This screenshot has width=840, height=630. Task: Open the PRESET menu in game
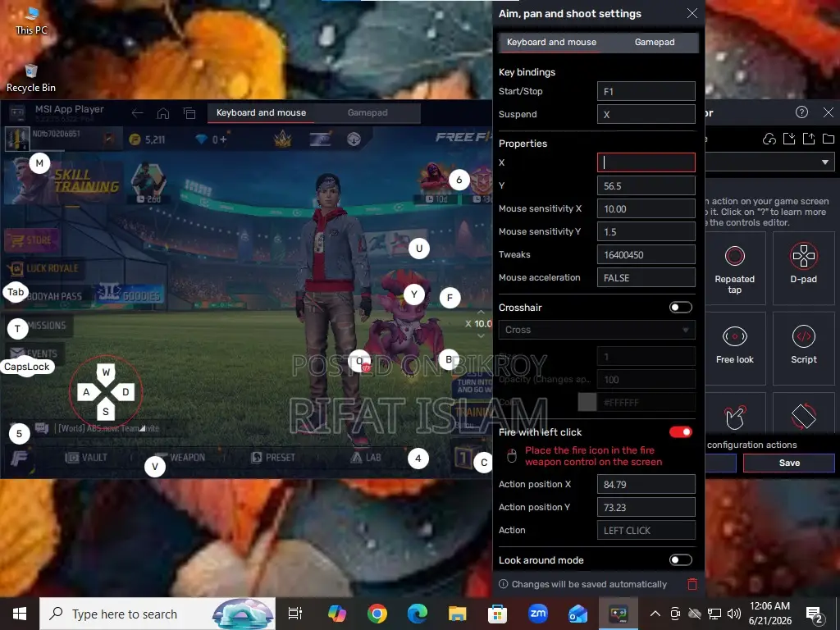click(x=273, y=458)
